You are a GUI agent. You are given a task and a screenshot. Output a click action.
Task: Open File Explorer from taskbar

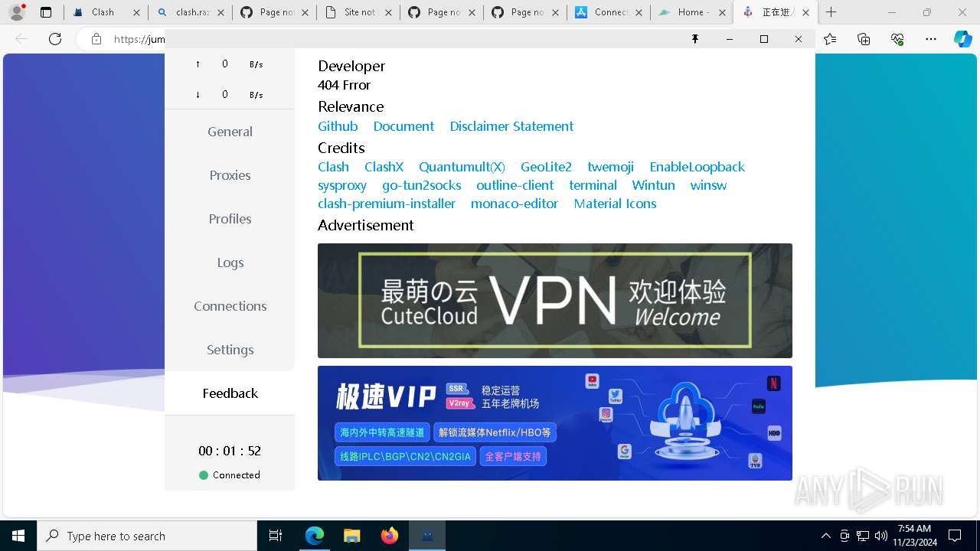(351, 536)
